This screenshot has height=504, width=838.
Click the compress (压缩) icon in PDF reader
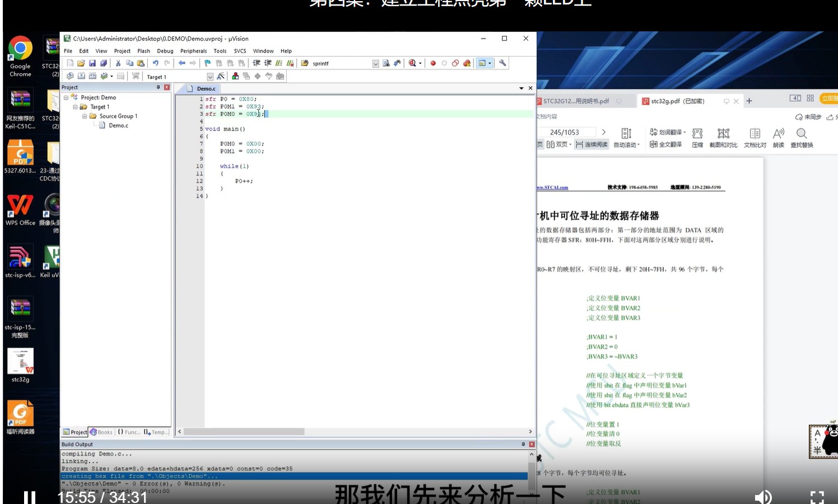697,137
